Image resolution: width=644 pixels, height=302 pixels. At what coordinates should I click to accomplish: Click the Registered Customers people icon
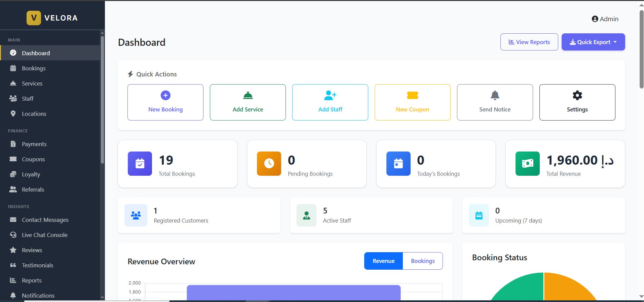click(x=136, y=215)
